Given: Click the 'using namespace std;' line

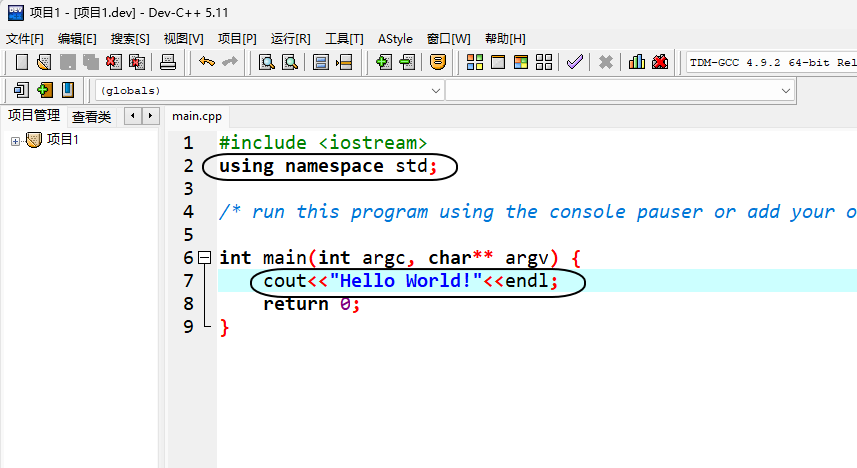Looking at the screenshot, I should pos(328,166).
